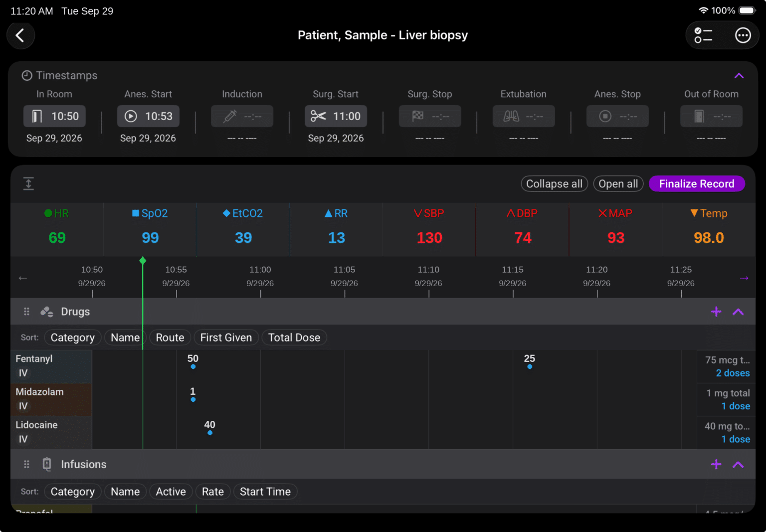Image resolution: width=766 pixels, height=532 pixels.
Task: Record the Extubation timestamp
Action: coord(524,116)
